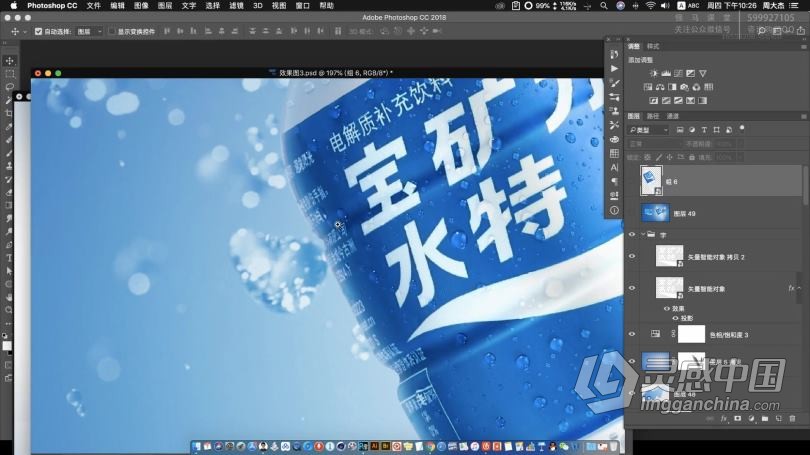Add a Vibrance adjustment
The width and height of the screenshot is (810, 455).
tap(703, 73)
